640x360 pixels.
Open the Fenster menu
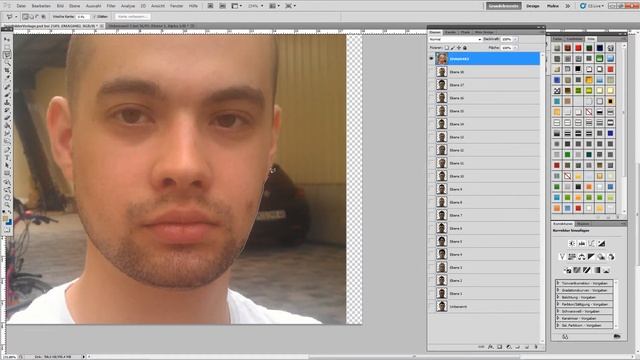click(176, 6)
